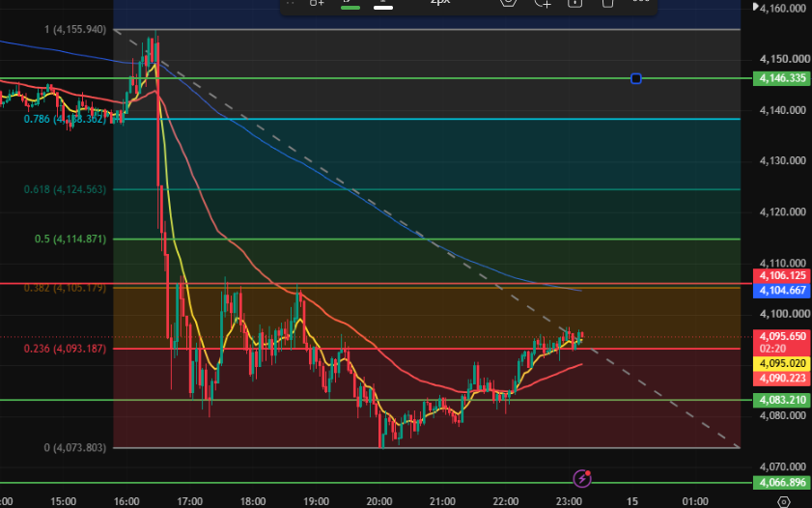Screen dimensions: 812x508
Task: Open drawing settings hexagon icon
Action: (x=509, y=3)
